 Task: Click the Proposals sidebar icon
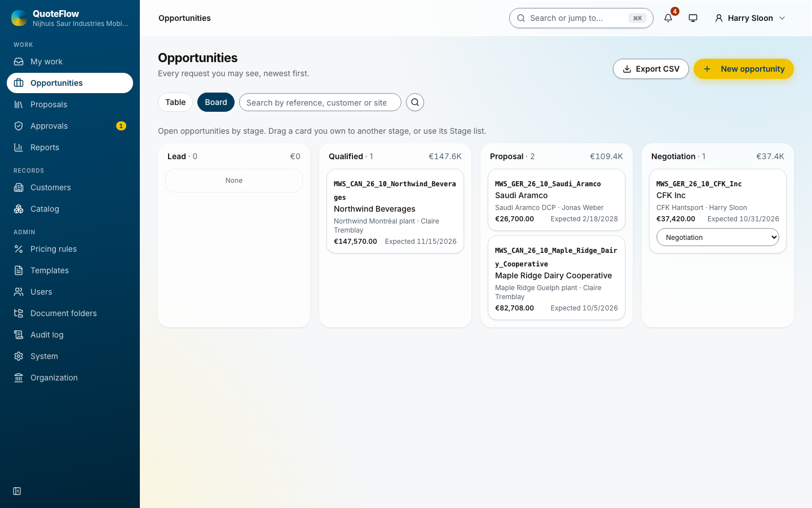coord(19,104)
